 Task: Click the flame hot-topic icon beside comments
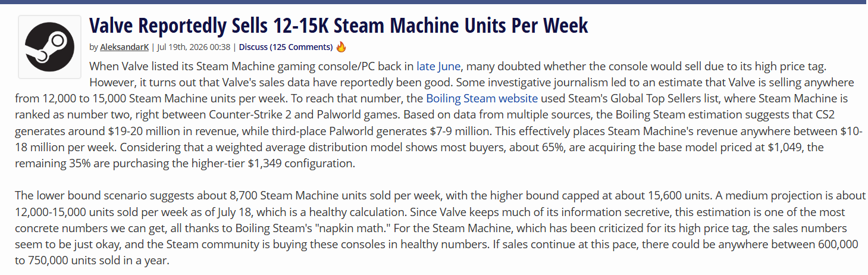[x=341, y=46]
